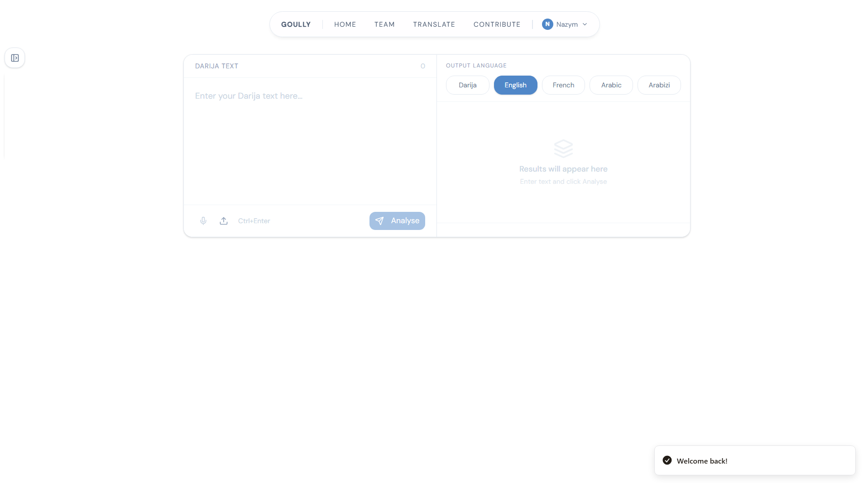Select Arabizi as output language
The image size is (868, 488).
(659, 85)
